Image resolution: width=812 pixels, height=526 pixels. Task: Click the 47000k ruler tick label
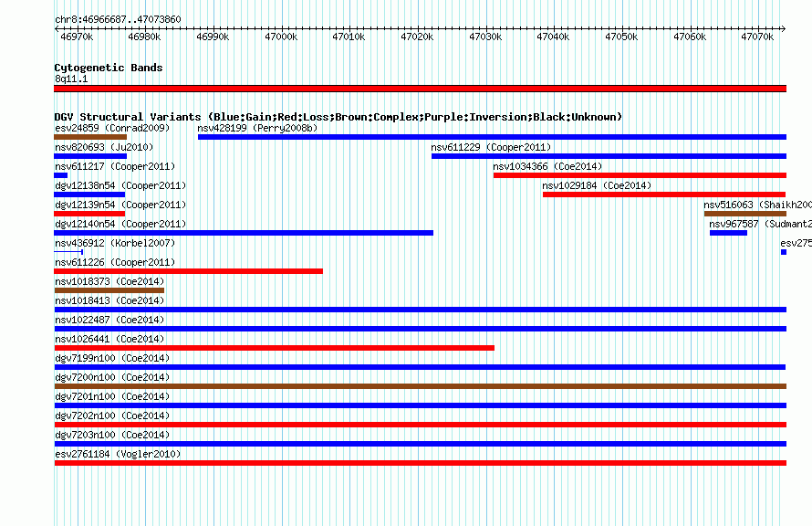click(281, 37)
